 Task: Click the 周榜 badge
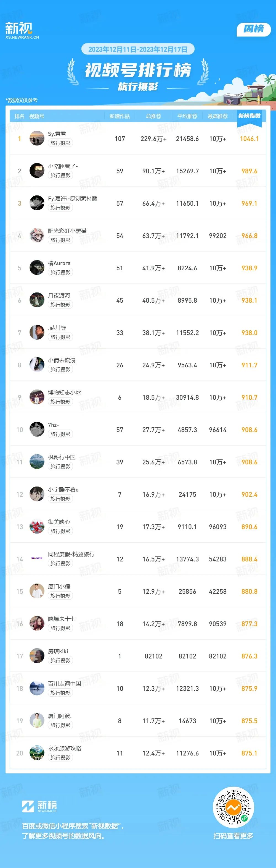[x=254, y=29]
